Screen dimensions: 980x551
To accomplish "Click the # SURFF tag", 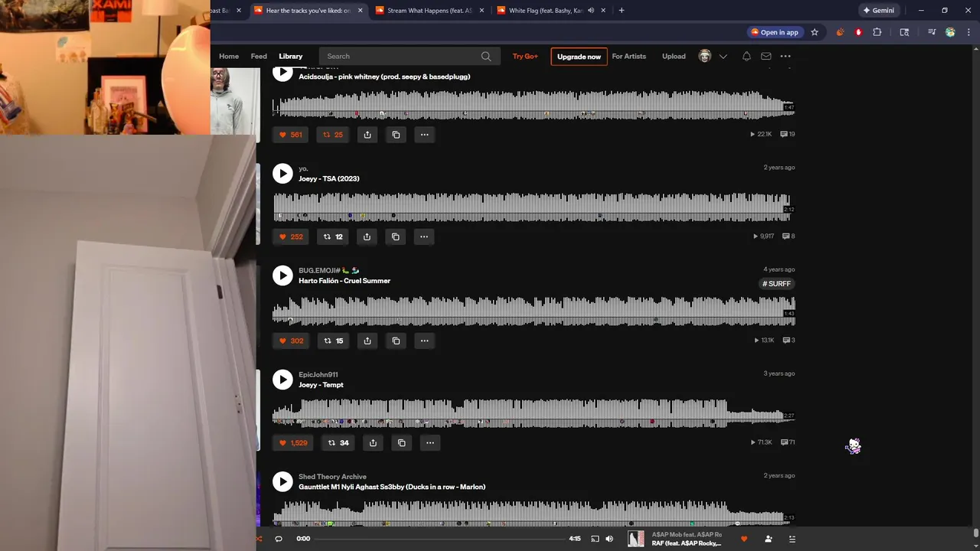I will [x=776, y=284].
